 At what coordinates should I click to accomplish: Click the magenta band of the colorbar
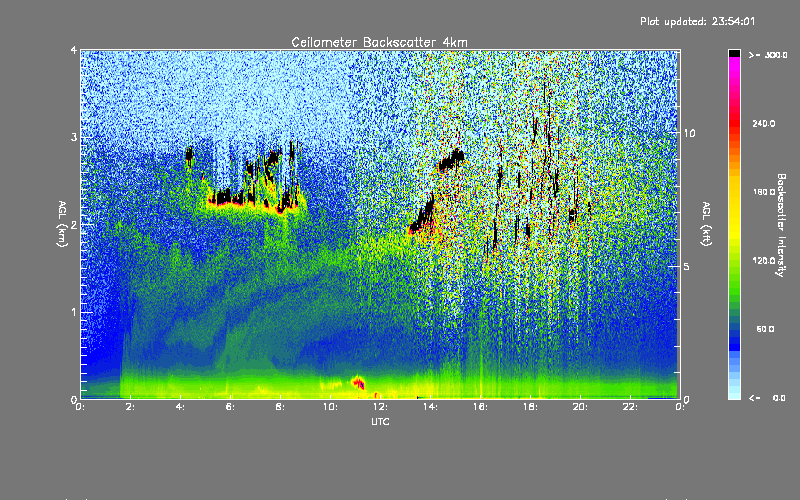[x=734, y=66]
